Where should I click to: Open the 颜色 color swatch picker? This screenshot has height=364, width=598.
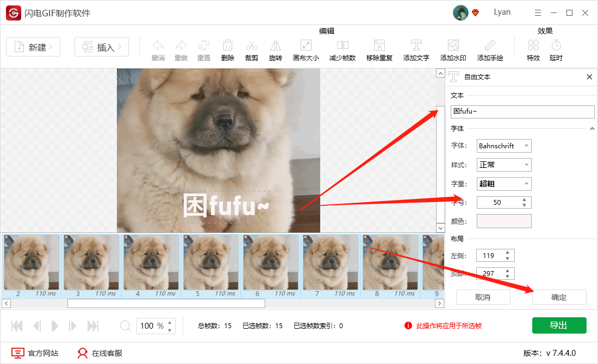(x=504, y=221)
